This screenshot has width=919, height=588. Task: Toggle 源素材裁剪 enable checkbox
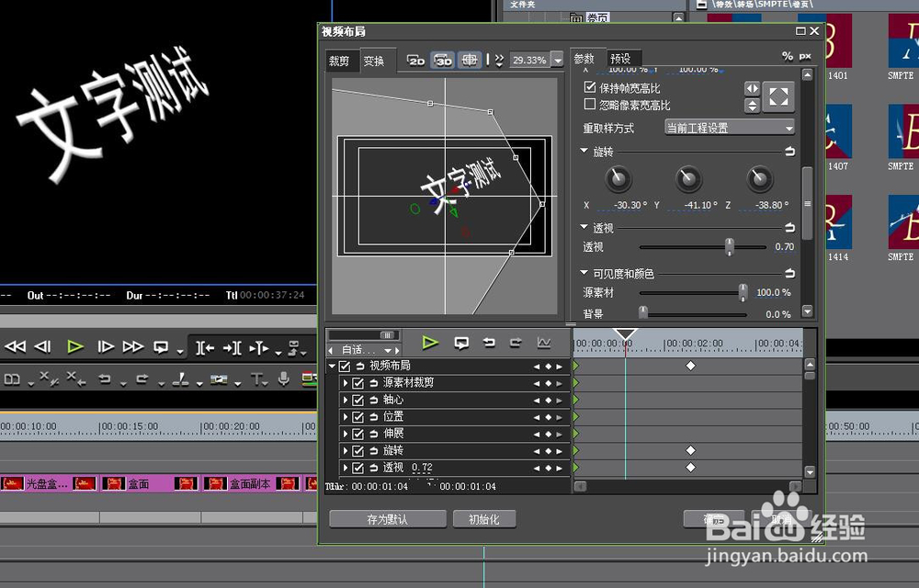(358, 384)
